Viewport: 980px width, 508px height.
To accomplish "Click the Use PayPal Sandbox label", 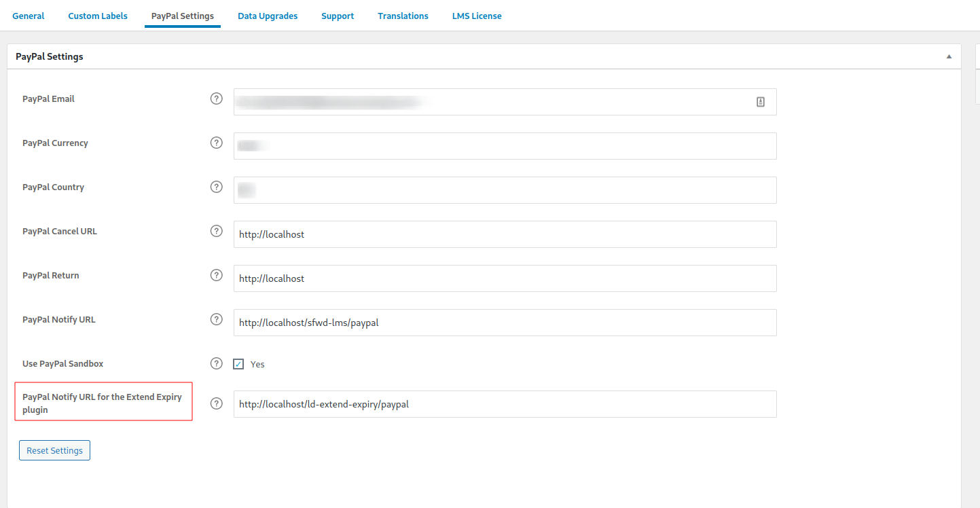I will click(62, 363).
